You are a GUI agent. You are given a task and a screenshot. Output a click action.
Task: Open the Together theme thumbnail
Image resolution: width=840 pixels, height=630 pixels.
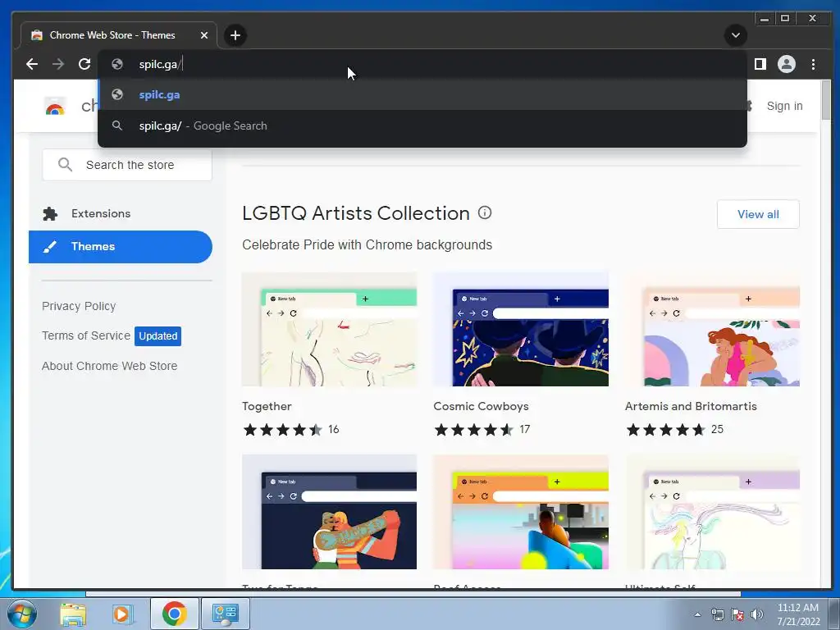click(x=329, y=330)
